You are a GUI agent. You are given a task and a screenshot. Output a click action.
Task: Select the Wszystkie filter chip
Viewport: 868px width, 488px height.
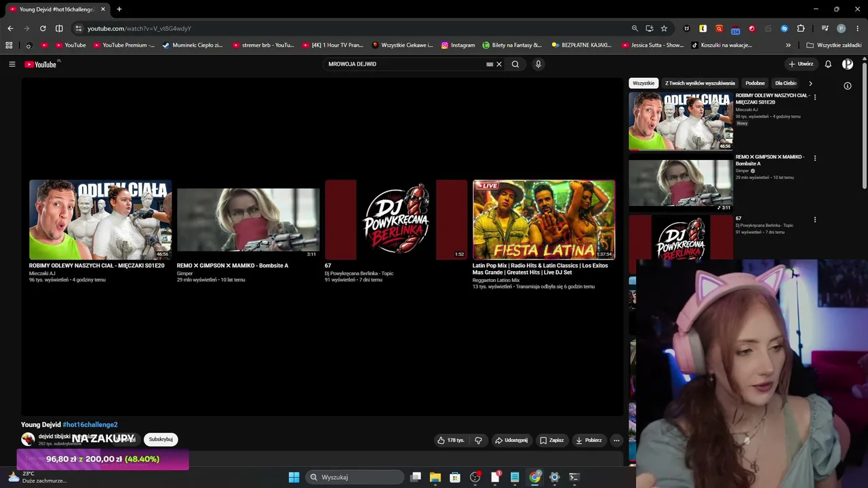point(644,83)
